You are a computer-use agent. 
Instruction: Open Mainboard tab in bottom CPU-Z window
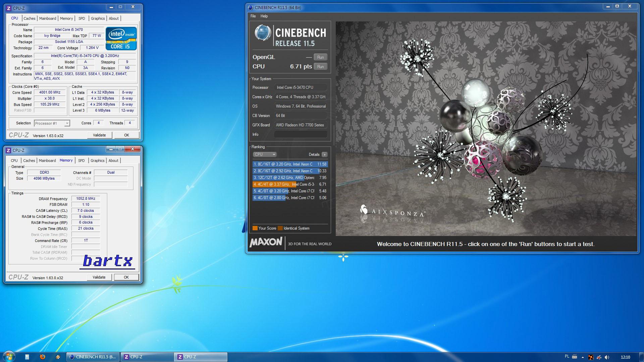[x=47, y=161]
